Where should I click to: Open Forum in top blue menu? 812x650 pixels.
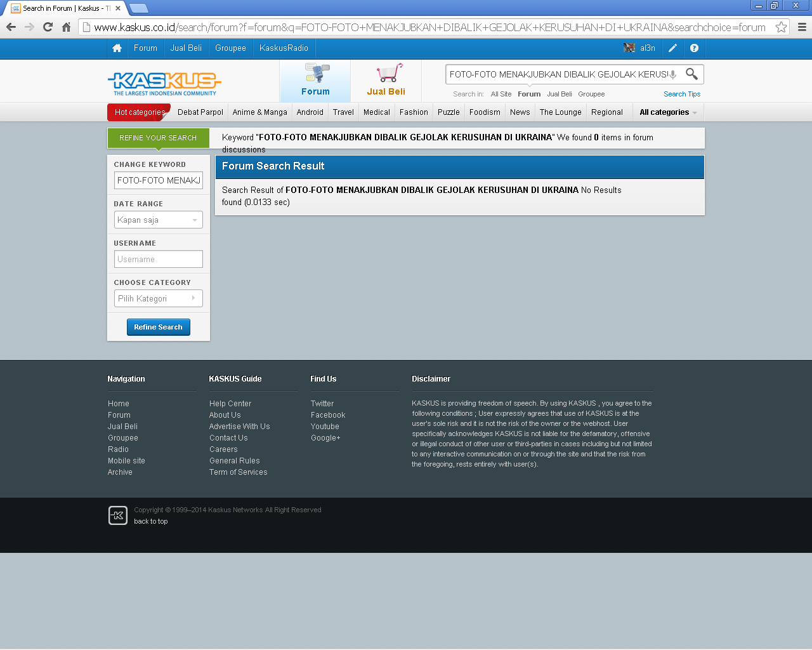(145, 48)
